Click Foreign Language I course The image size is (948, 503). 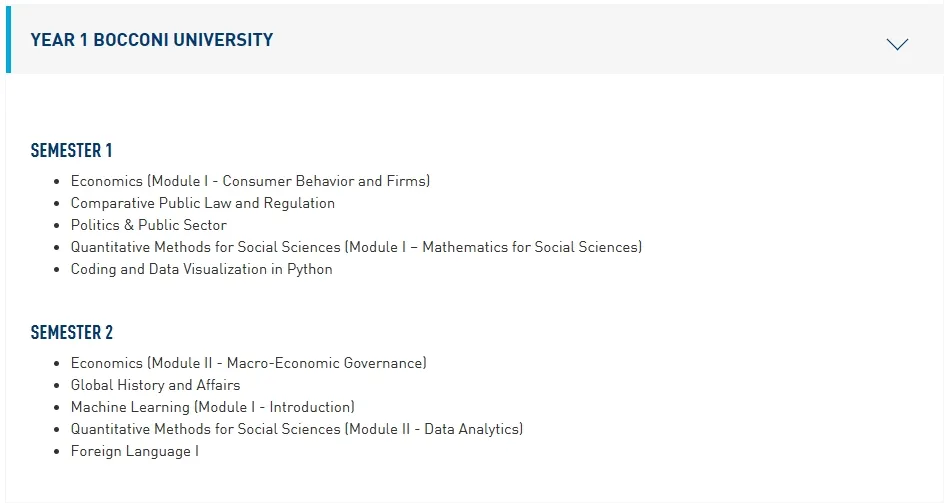(135, 451)
